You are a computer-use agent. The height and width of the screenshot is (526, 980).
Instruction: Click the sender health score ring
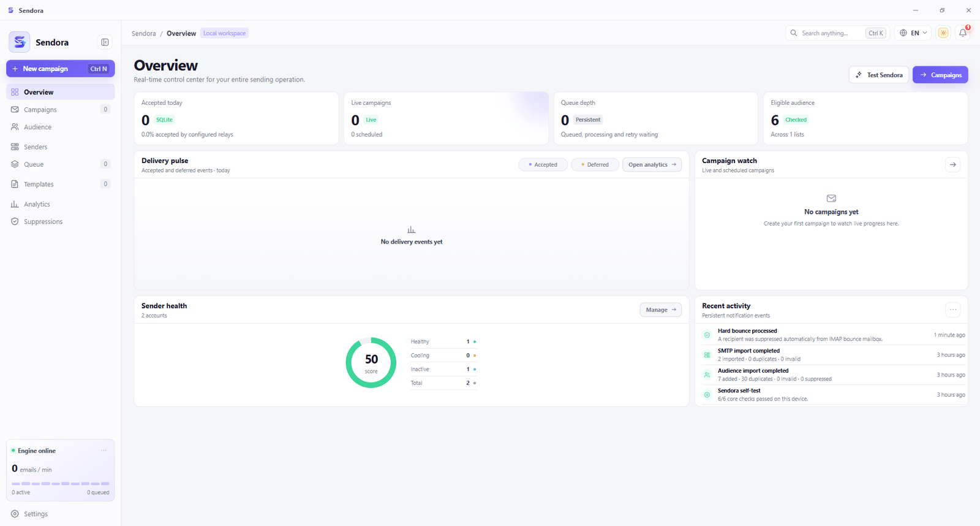tap(371, 362)
